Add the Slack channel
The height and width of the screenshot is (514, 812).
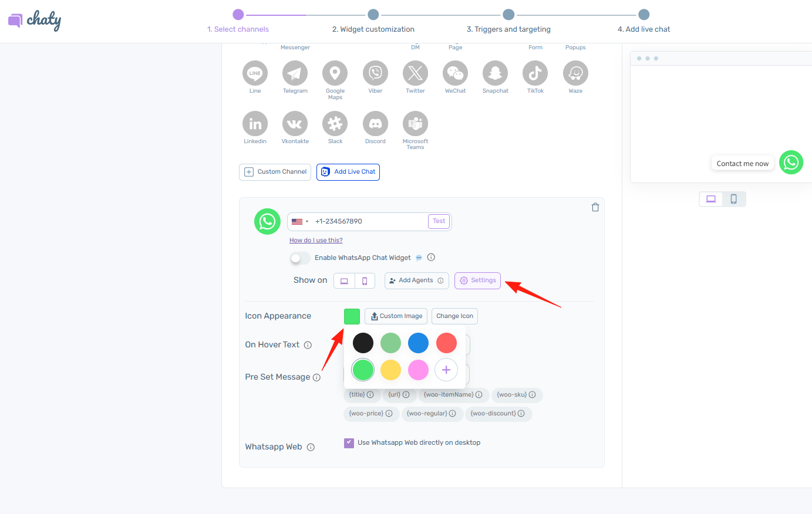(x=335, y=124)
